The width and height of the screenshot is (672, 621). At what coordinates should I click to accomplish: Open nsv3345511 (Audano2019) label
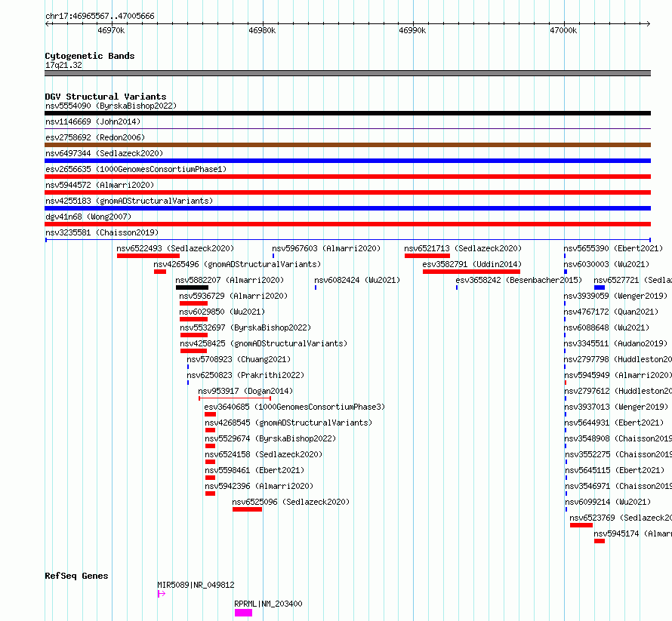click(615, 343)
